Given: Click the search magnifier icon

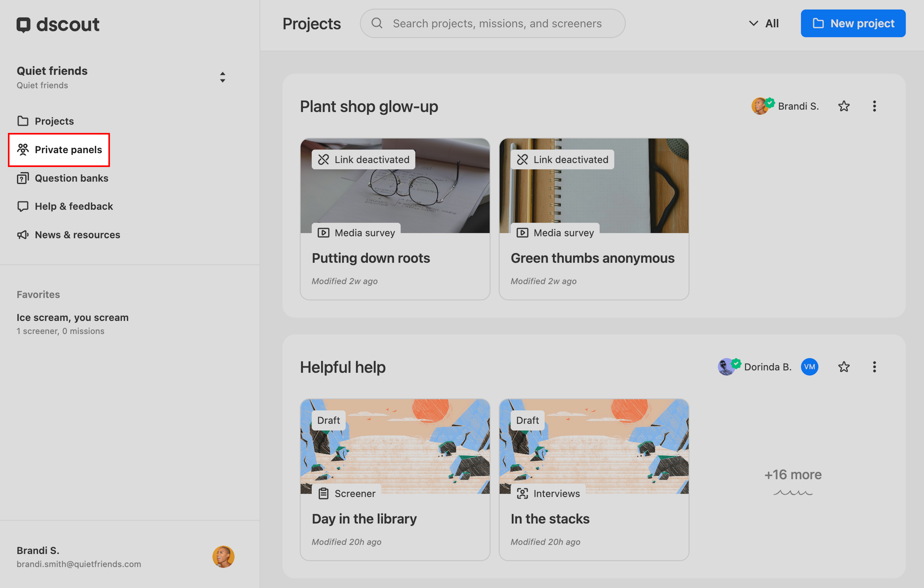Looking at the screenshot, I should [x=376, y=23].
